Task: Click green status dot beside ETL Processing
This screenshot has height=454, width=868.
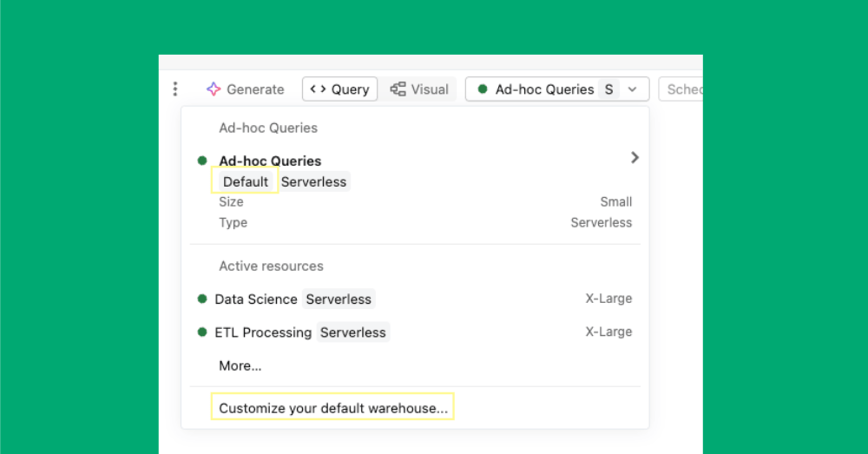Action: click(x=202, y=332)
